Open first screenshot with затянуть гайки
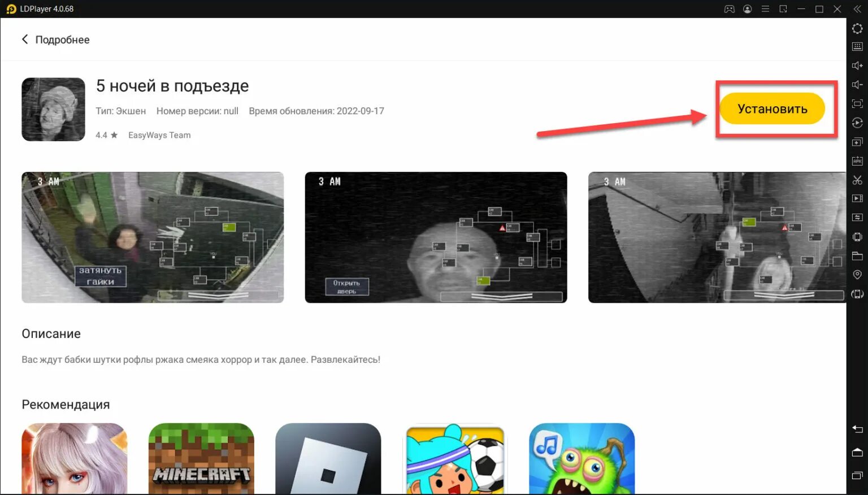Viewport: 868px width, 495px height. [153, 237]
